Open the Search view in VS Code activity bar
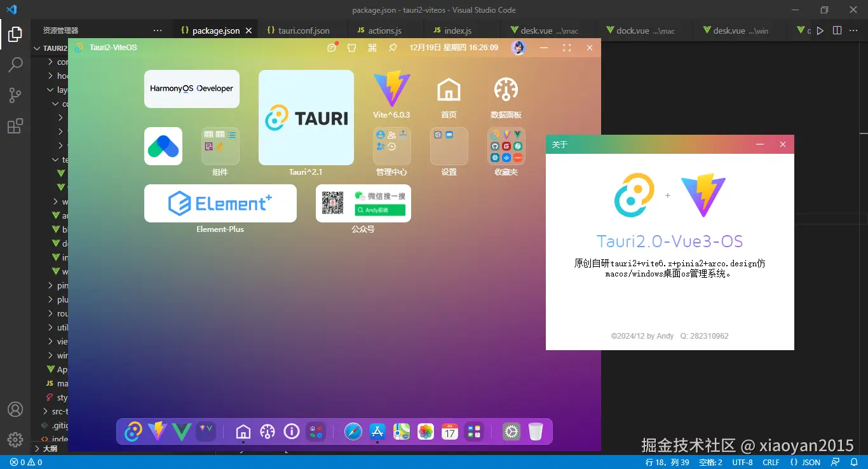868x469 pixels. 15,64
